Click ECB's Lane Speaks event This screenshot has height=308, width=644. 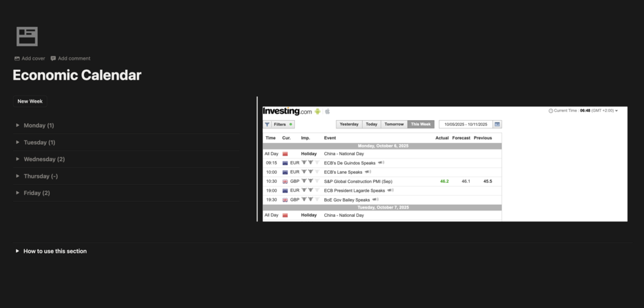[x=343, y=173]
